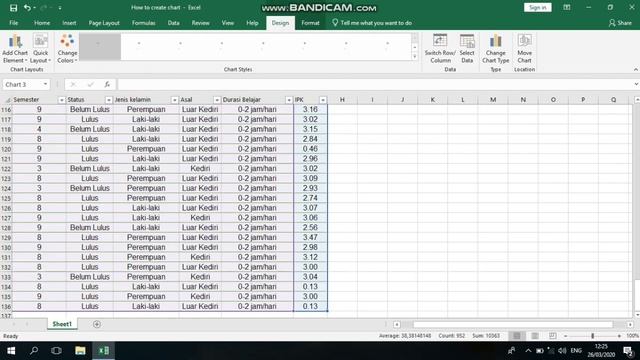Click IPK cell 0.46
Viewport: 640px width, 360px height.
coord(310,149)
